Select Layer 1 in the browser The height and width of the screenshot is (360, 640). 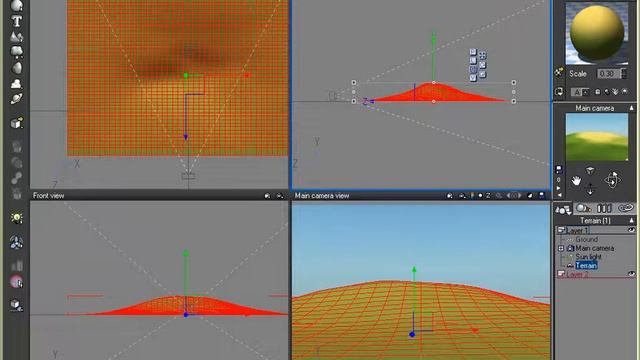[577, 231]
